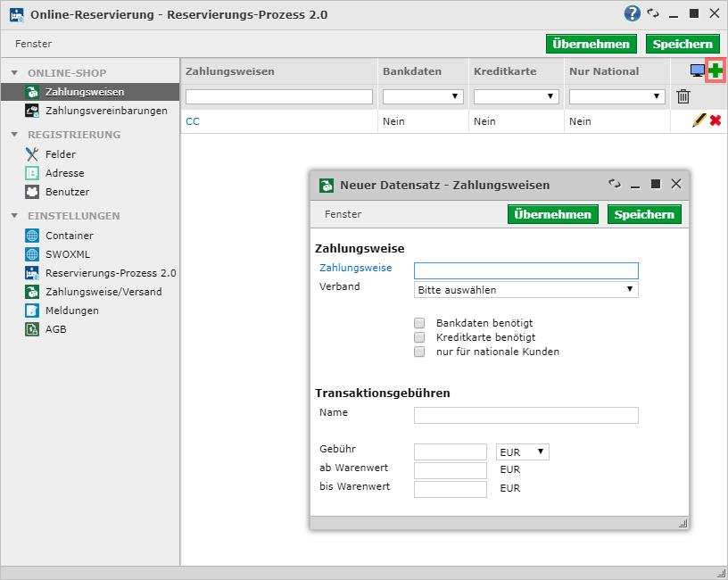728x580 pixels.
Task: Click the AGB sidebar icon
Action: click(x=32, y=328)
